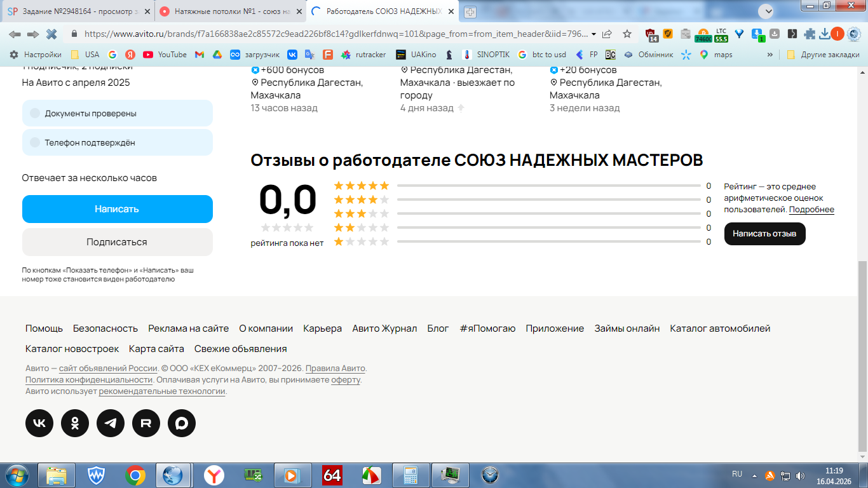Image resolution: width=868 pixels, height=488 pixels.
Task: Click the volume speaker tray icon
Action: point(800,475)
